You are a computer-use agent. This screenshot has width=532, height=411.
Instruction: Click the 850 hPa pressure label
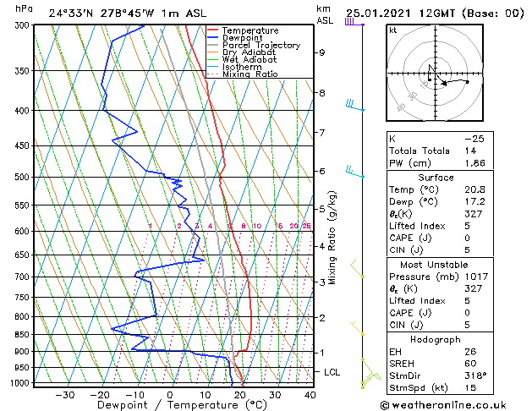pyautogui.click(x=24, y=334)
